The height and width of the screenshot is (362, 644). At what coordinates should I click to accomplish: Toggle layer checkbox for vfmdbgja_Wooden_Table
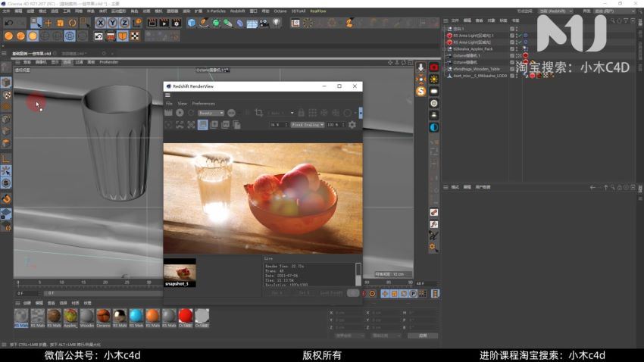tap(513, 68)
